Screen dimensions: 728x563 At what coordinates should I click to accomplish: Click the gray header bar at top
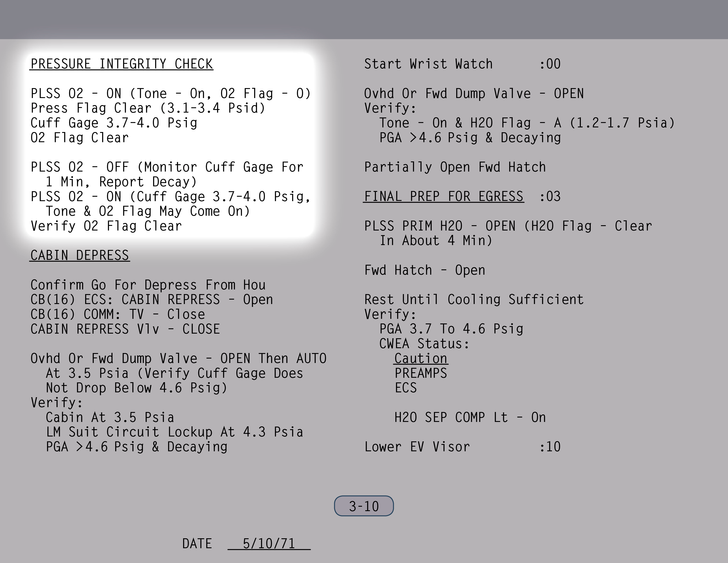(x=364, y=19)
